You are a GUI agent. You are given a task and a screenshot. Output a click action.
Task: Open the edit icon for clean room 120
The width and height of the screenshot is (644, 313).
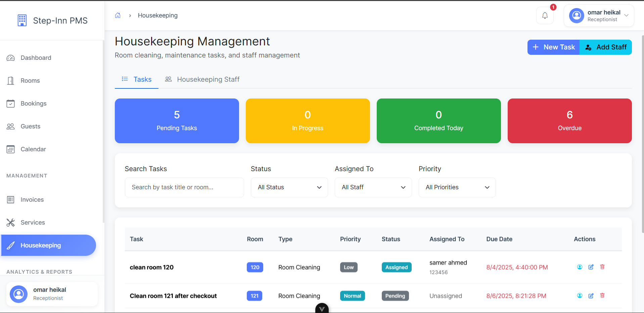point(591,267)
